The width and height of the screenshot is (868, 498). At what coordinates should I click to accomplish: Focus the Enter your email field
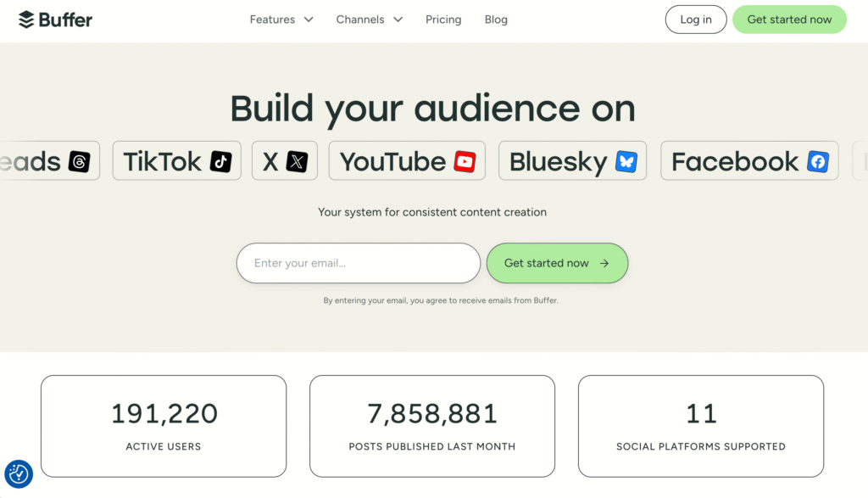click(358, 263)
